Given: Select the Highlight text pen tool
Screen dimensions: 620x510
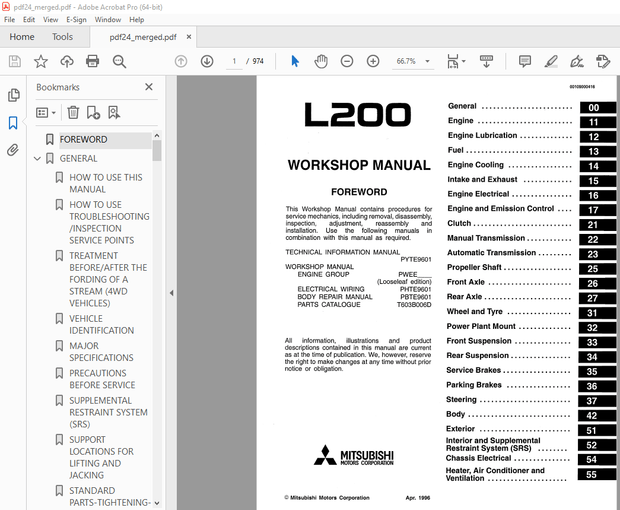Looking at the screenshot, I should tap(551, 61).
